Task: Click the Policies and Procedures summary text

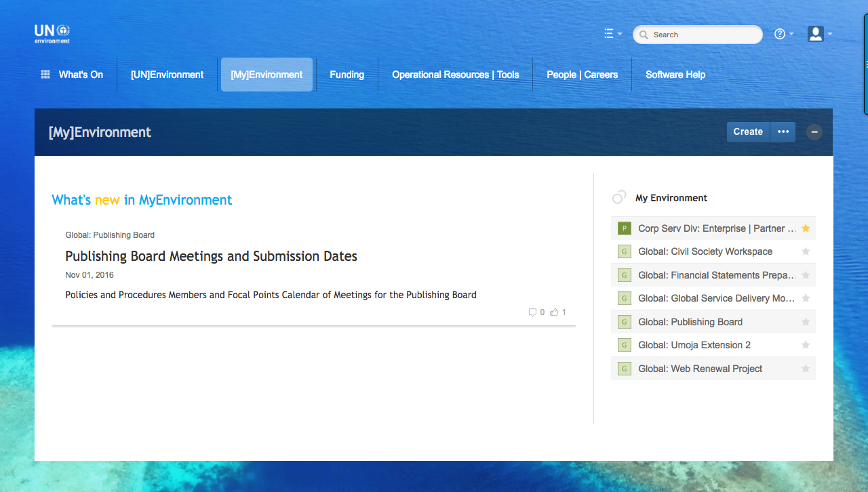Action: [271, 295]
